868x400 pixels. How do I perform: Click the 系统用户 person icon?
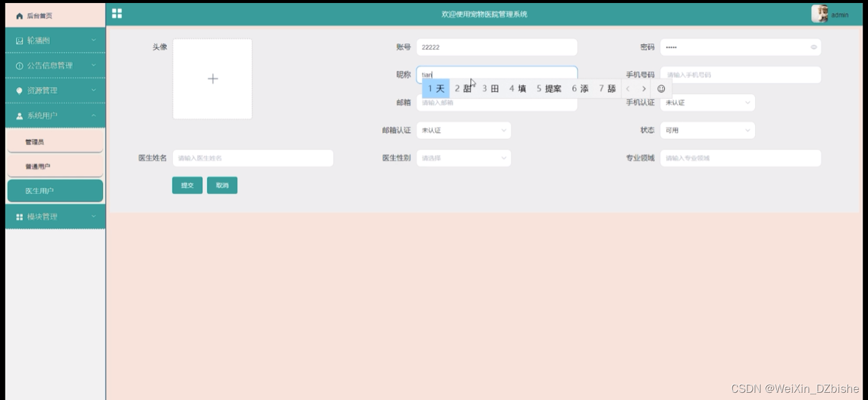[19, 116]
